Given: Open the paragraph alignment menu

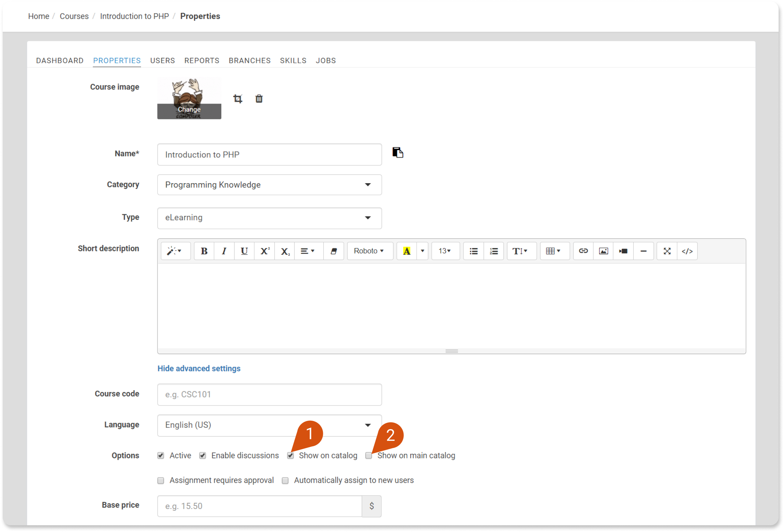Looking at the screenshot, I should click(309, 251).
